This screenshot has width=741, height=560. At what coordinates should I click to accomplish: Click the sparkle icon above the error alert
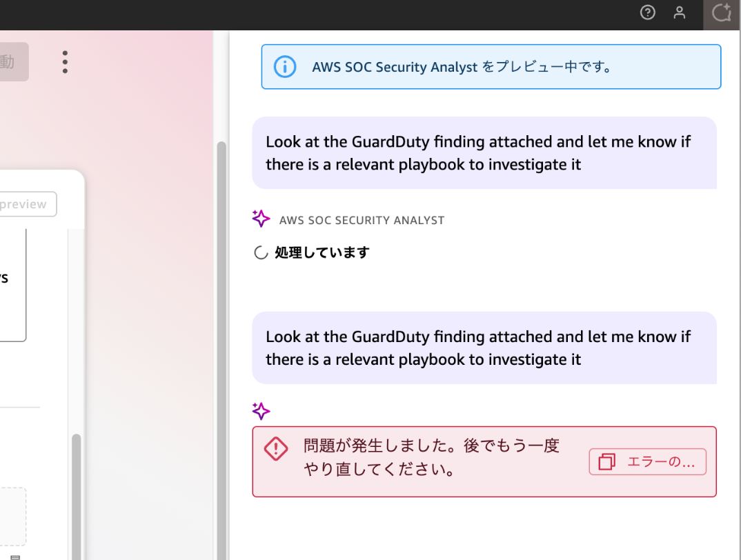click(x=261, y=411)
